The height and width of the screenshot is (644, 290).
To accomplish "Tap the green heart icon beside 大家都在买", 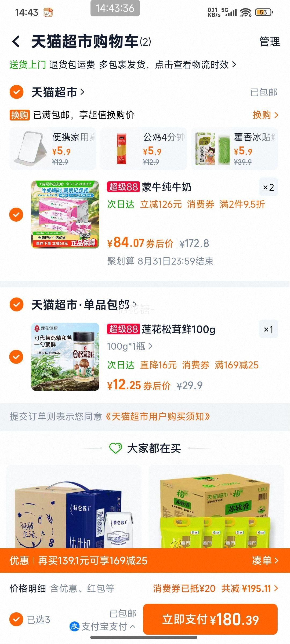I will (x=116, y=448).
